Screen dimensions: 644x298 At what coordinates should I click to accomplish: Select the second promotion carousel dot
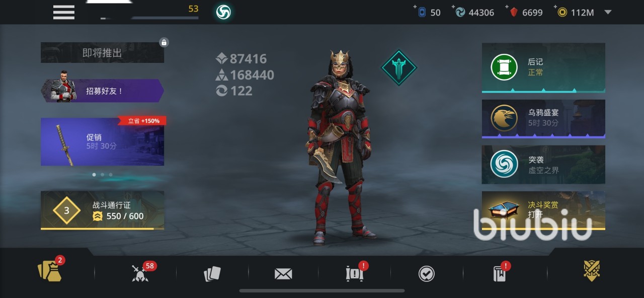click(102, 175)
